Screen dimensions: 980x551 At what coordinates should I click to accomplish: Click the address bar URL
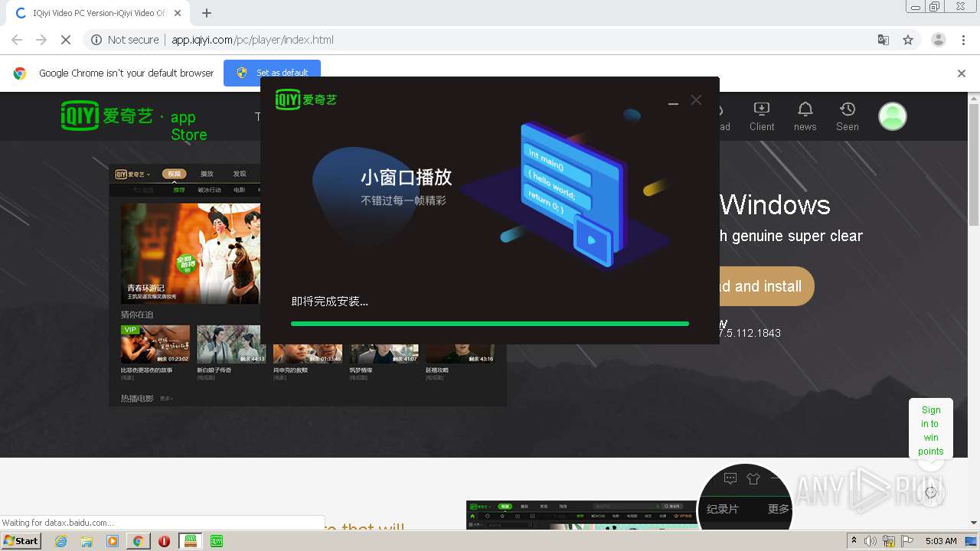coord(253,40)
